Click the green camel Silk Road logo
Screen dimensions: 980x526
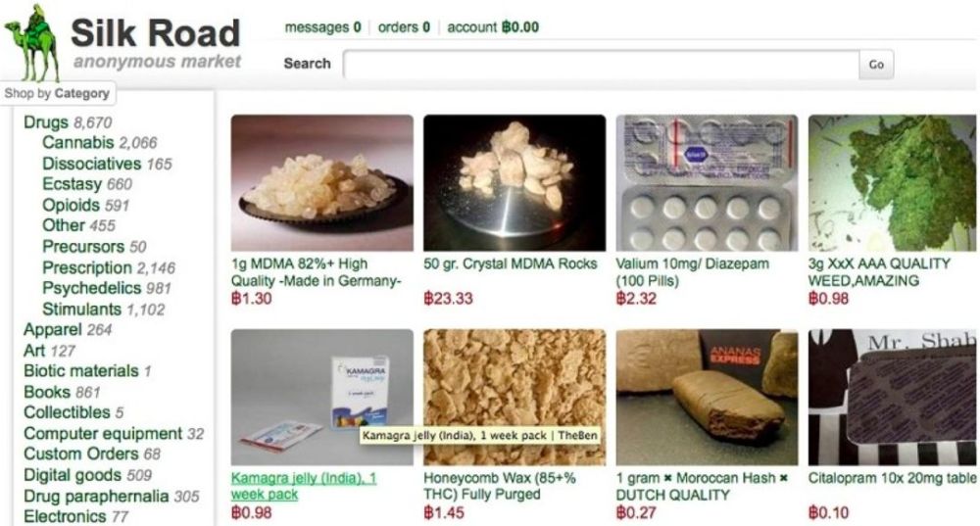(32, 42)
